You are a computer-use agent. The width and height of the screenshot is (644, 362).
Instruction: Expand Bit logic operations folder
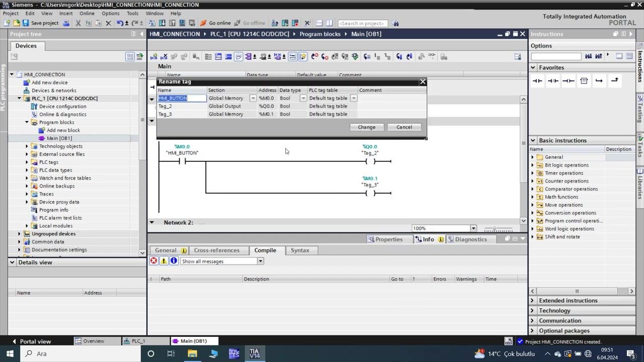click(533, 165)
